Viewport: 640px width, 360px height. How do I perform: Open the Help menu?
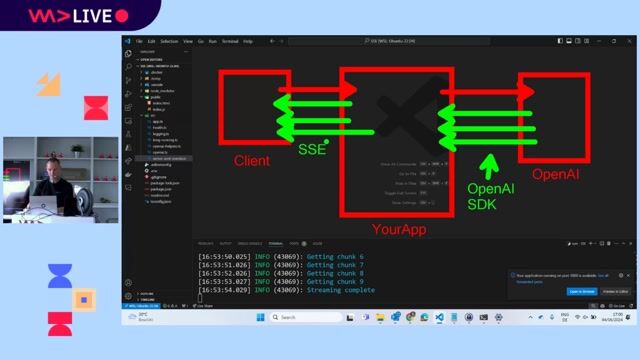[x=248, y=41]
